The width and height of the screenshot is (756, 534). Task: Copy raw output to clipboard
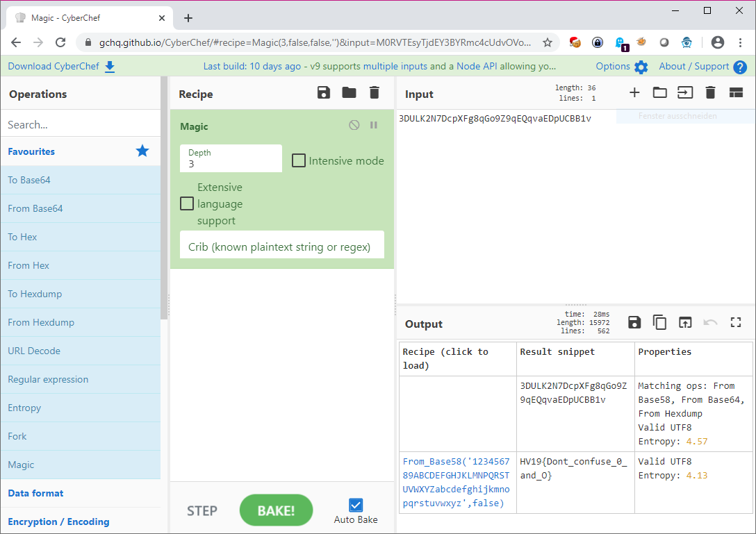659,322
